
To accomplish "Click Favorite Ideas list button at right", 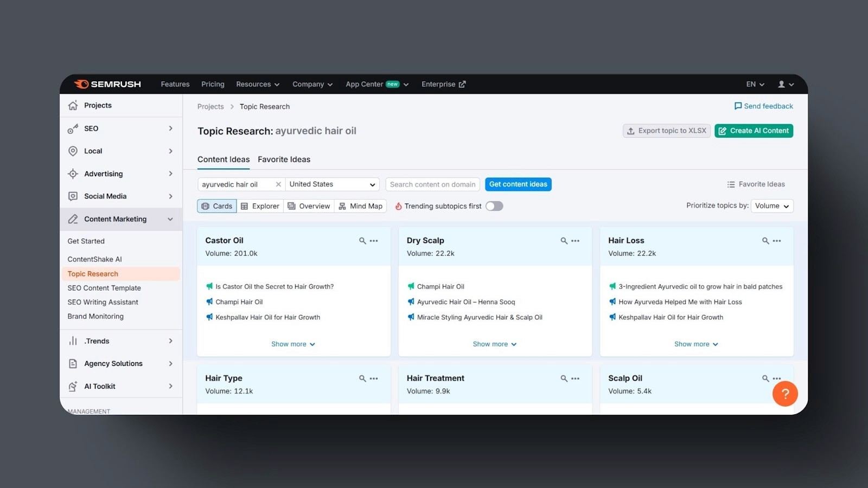I will (756, 184).
